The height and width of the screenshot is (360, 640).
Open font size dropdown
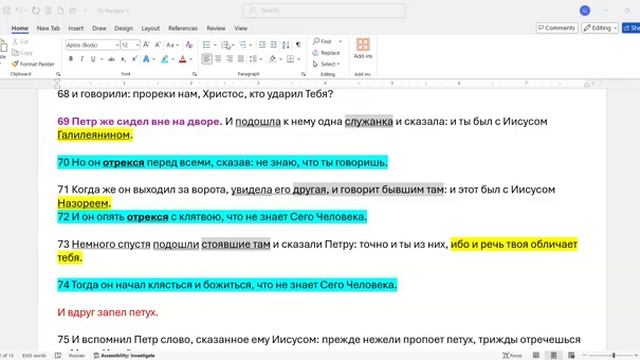click(x=138, y=45)
